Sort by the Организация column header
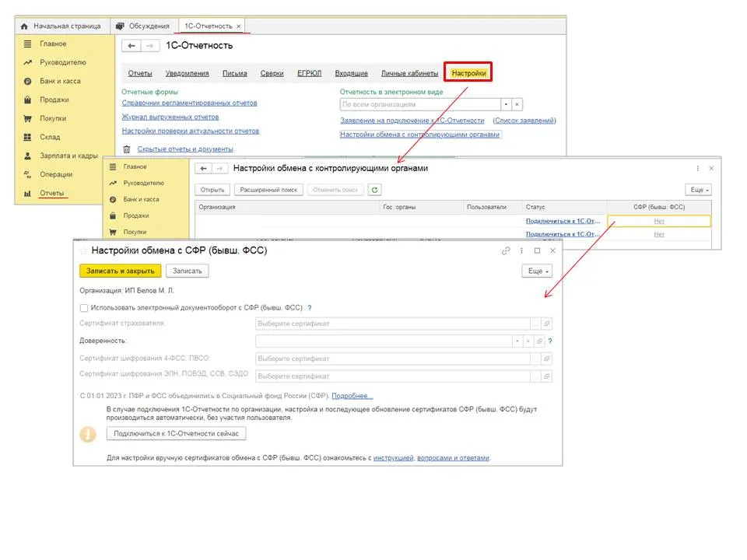The image size is (747, 560). point(287,207)
